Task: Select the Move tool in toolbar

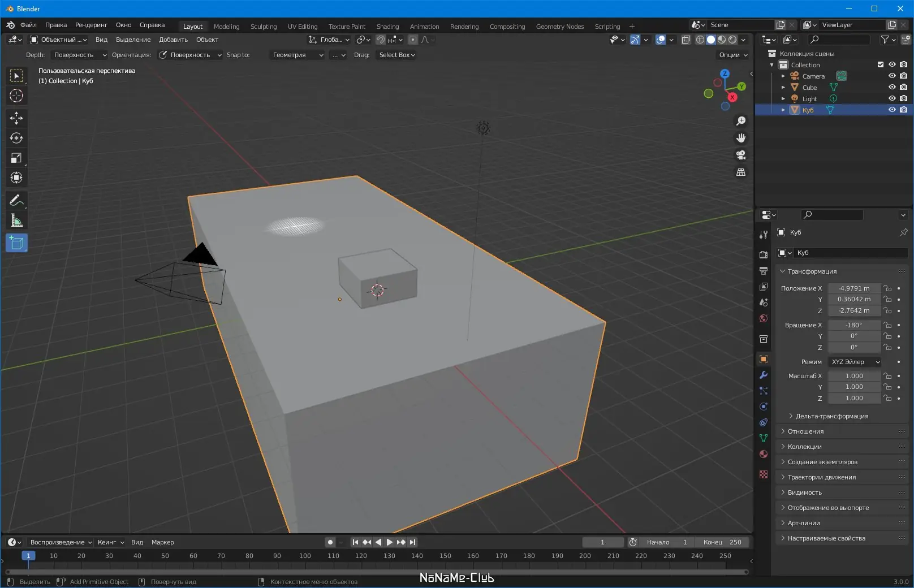Action: (x=16, y=118)
